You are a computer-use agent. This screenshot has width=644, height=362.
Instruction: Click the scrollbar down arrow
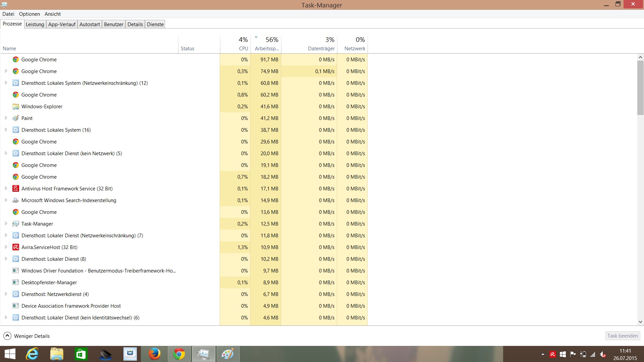[640, 322]
